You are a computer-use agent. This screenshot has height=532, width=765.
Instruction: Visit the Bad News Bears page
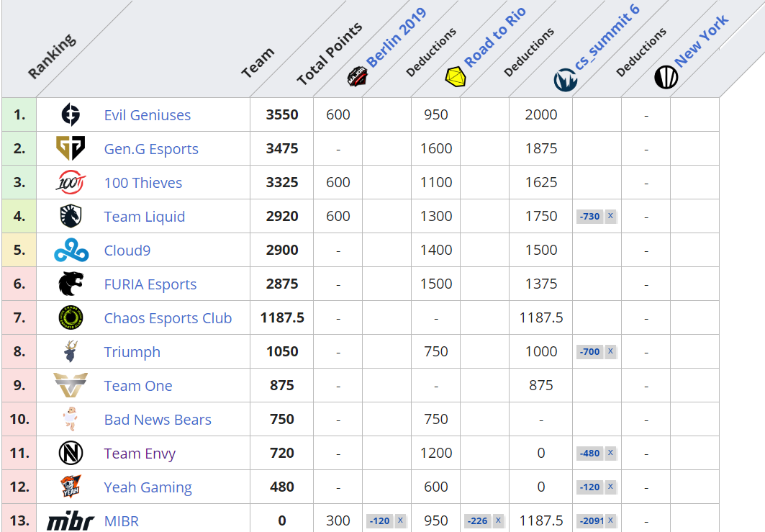(158, 419)
